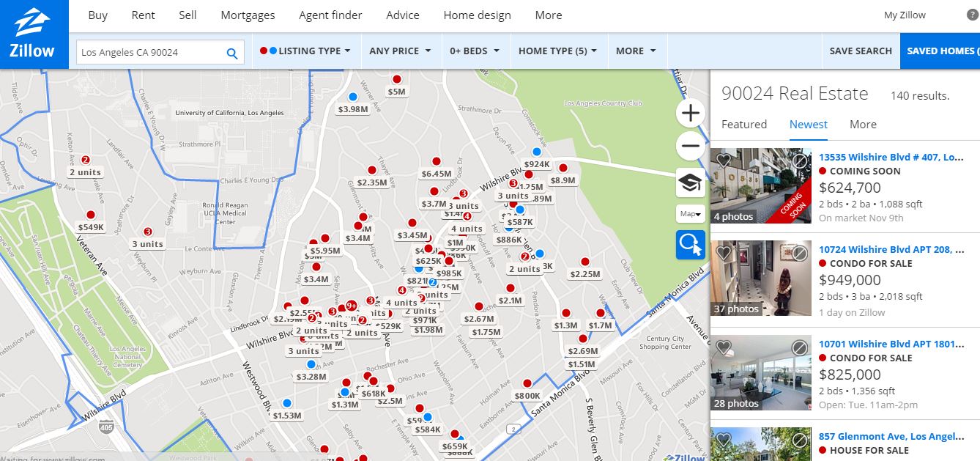This screenshot has width=980, height=461.
Task: Click the search magnifier in the location box
Action: (x=232, y=53)
